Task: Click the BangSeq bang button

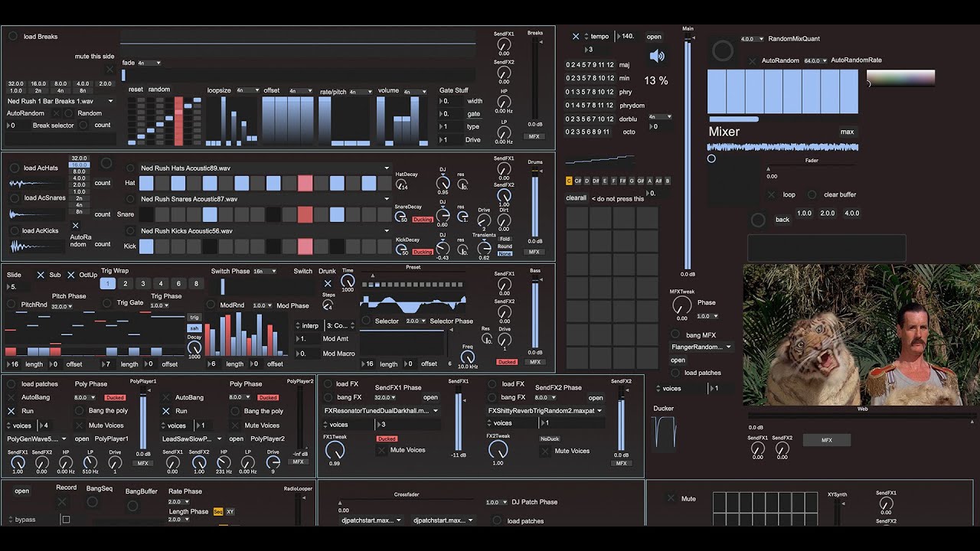Action: tap(93, 502)
